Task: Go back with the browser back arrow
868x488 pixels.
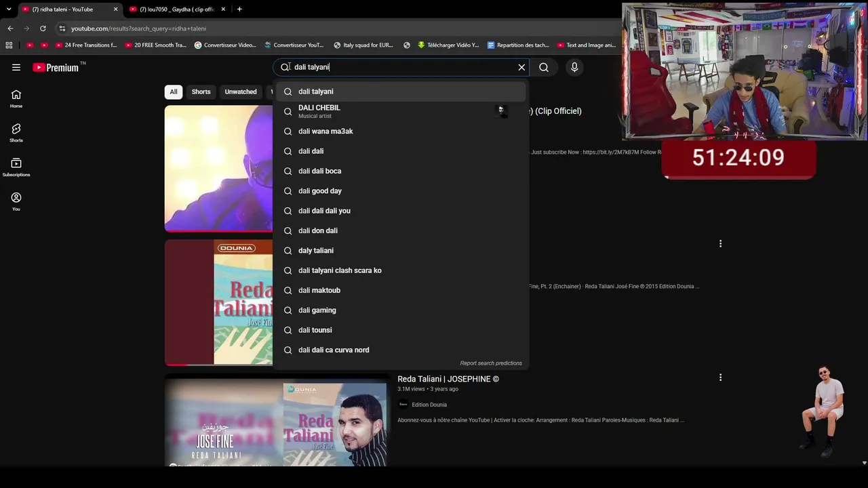Action: (x=10, y=28)
